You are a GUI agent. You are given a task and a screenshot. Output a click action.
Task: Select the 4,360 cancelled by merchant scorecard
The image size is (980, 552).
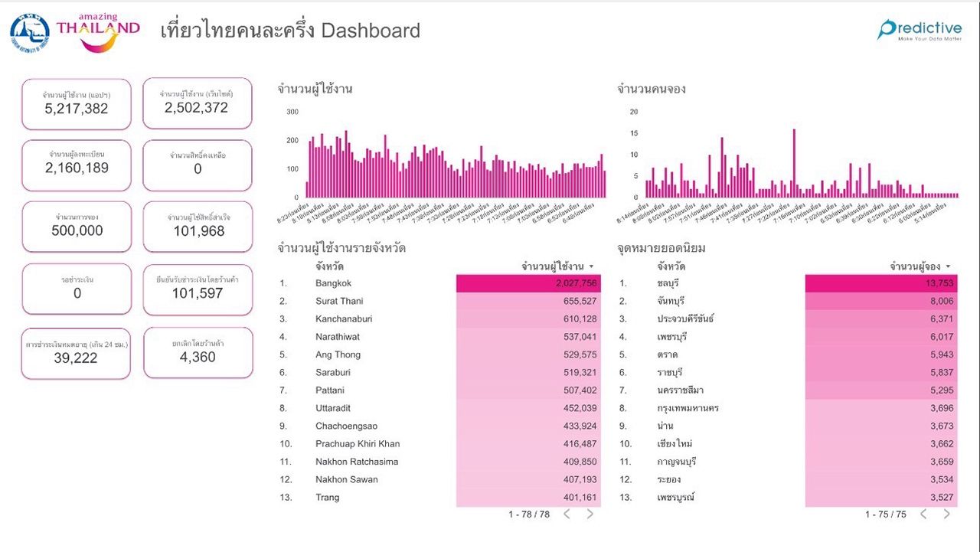point(198,353)
